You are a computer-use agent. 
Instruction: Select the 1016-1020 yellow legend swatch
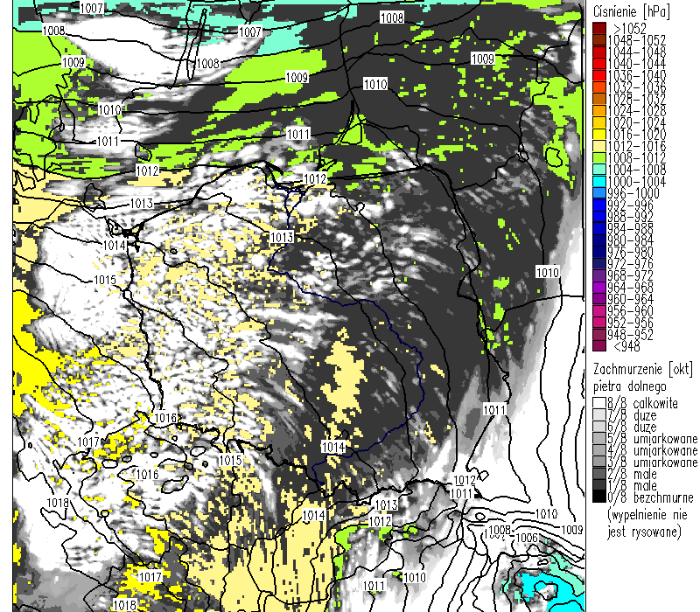598,134
